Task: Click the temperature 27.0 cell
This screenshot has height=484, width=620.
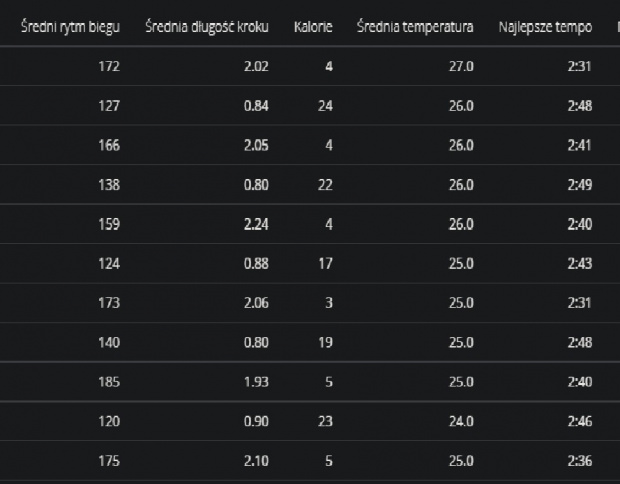Action: [x=461, y=66]
